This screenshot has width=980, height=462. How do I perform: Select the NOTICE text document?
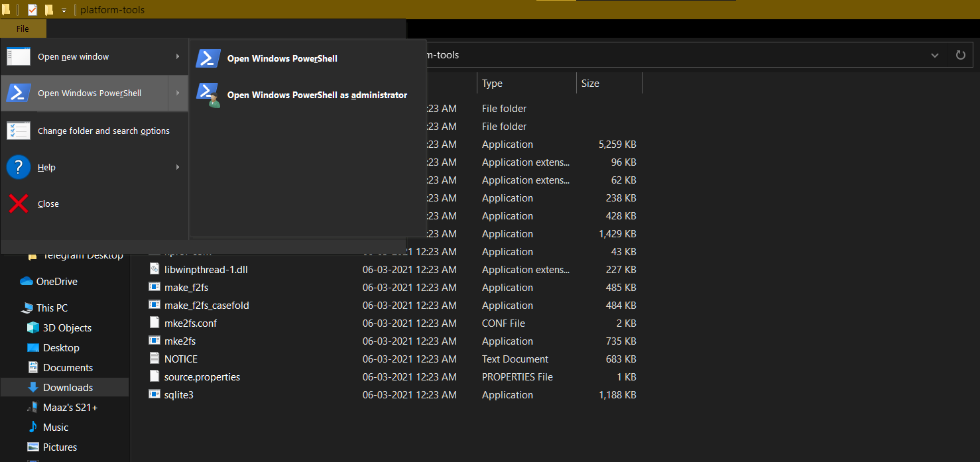[x=181, y=359]
